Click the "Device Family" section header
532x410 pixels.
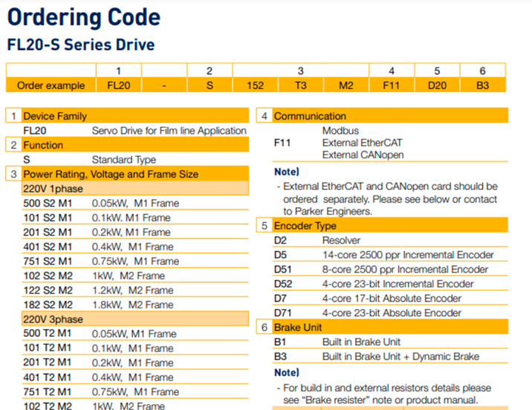coord(55,116)
